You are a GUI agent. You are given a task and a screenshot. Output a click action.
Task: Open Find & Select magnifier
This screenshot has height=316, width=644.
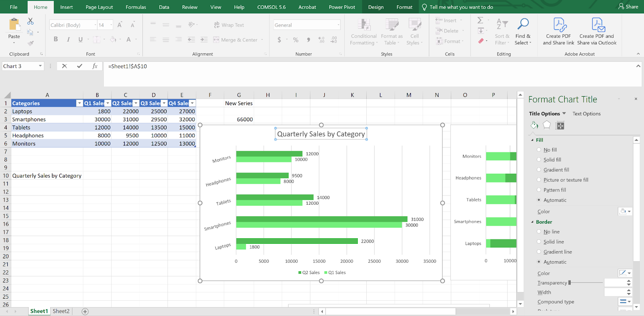click(x=523, y=31)
